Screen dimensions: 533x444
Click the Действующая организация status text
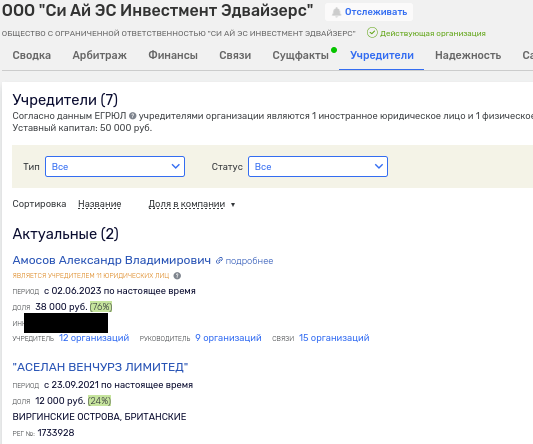tap(433, 34)
